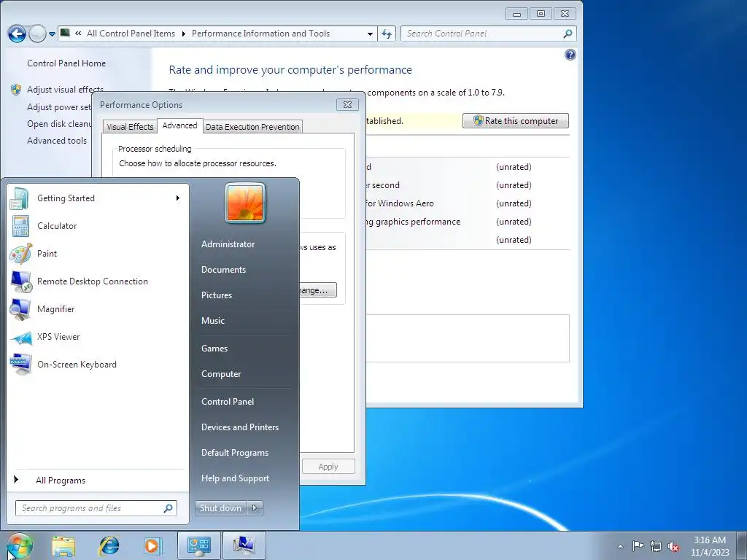
Task: Show hidden tray icons arrow
Action: [620, 546]
